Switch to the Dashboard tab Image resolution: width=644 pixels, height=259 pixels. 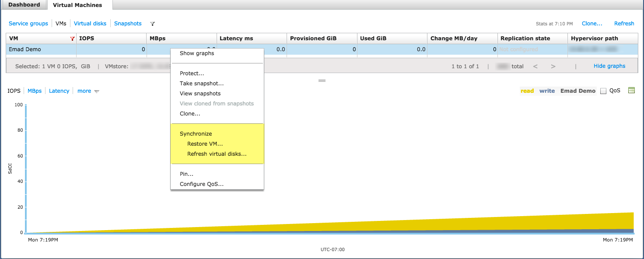[24, 5]
